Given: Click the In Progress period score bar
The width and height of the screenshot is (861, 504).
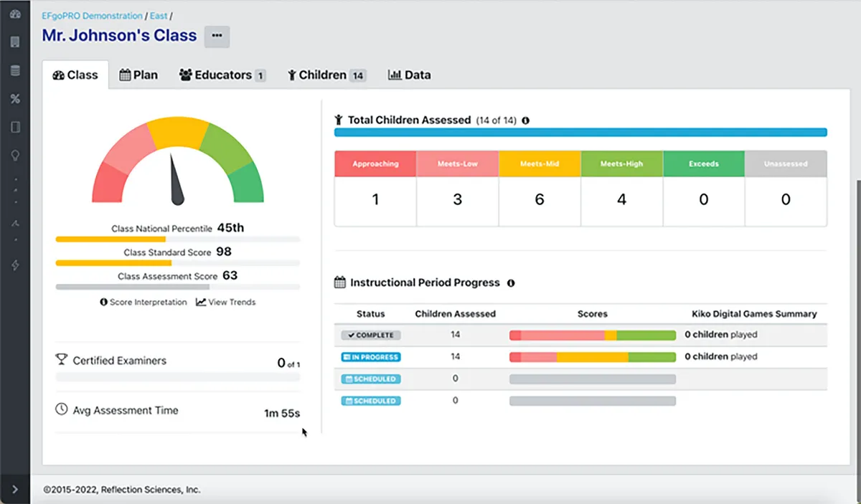Looking at the screenshot, I should (592, 357).
